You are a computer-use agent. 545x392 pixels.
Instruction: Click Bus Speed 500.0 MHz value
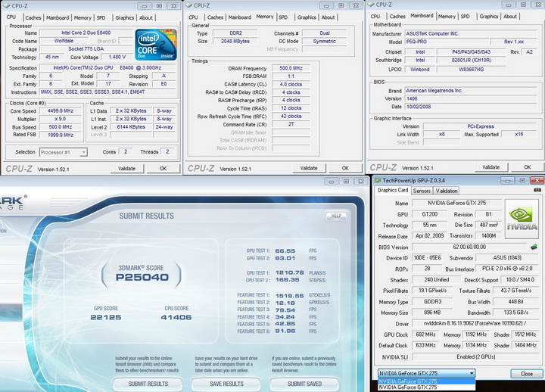61,127
